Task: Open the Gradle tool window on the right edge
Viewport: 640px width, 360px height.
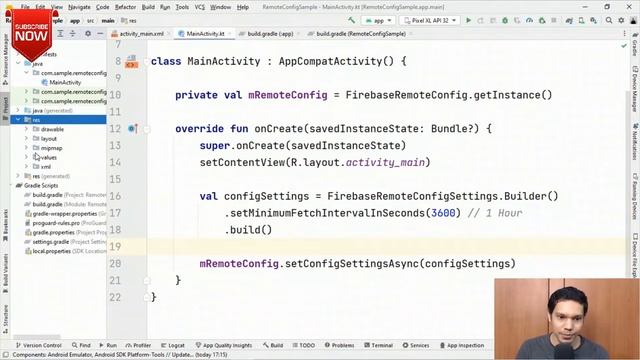Action: [635, 45]
